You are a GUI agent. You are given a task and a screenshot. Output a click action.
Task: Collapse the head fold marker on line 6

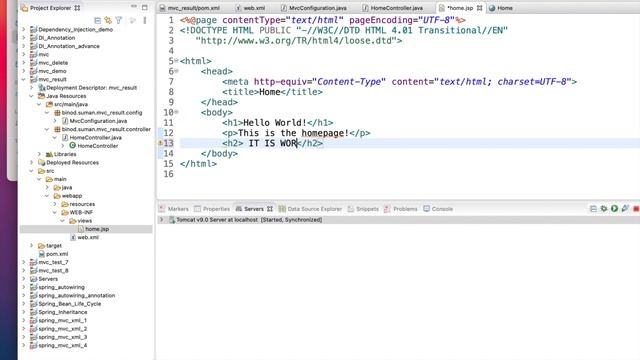[x=176, y=71]
